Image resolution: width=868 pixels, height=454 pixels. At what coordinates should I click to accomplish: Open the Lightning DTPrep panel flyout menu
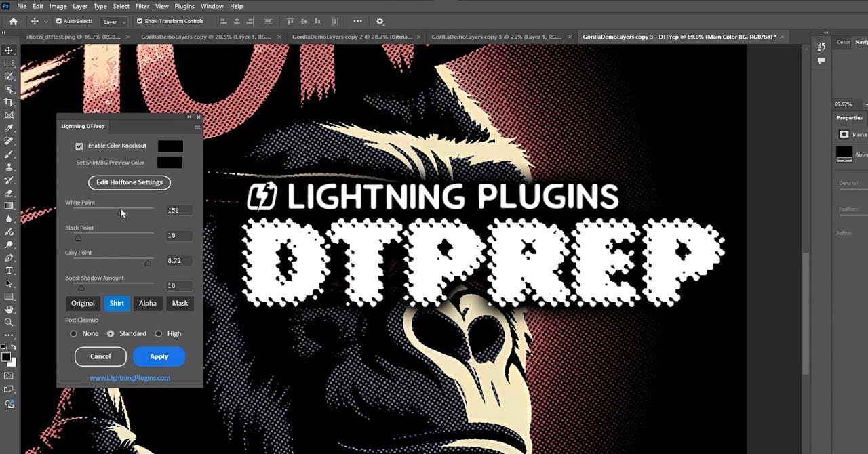coord(197,127)
